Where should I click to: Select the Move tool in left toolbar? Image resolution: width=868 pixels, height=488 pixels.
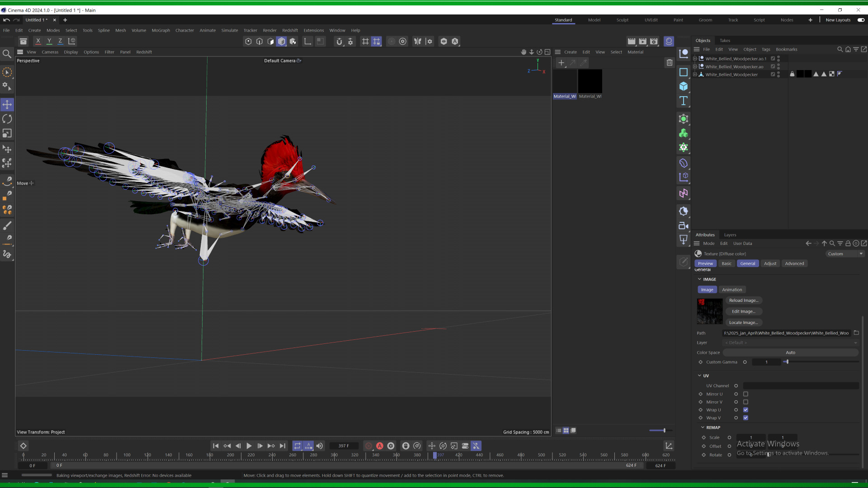pos(7,105)
